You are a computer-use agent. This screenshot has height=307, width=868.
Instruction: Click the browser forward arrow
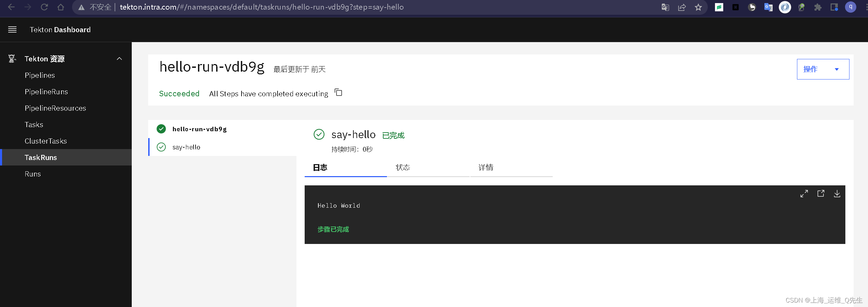[27, 7]
